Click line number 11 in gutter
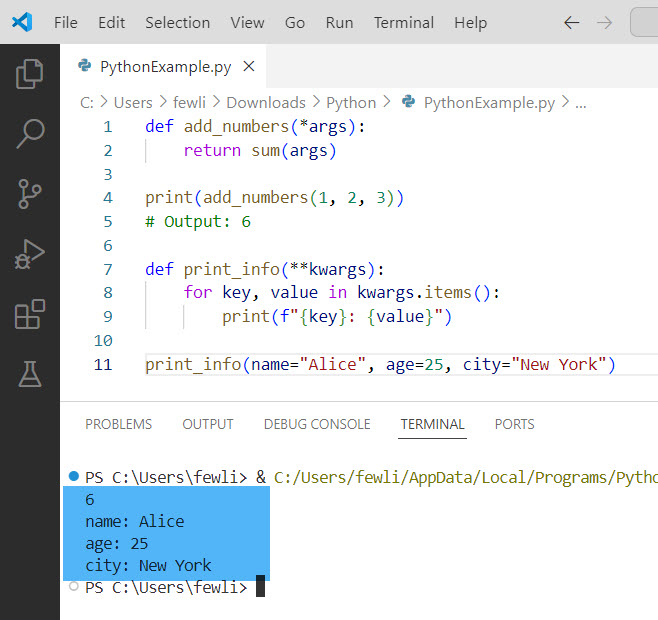This screenshot has height=620, width=658. click(x=103, y=364)
